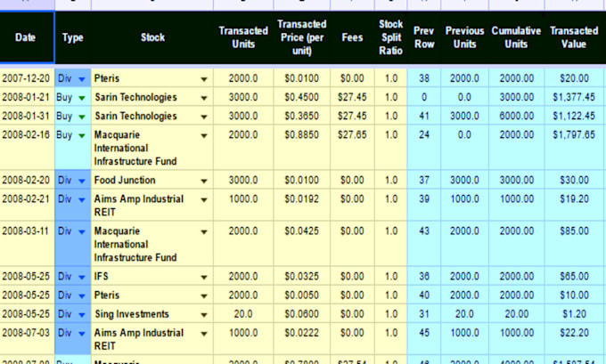The width and height of the screenshot is (606, 364).
Task: Select transacted value $22.20
Action: [x=574, y=339]
